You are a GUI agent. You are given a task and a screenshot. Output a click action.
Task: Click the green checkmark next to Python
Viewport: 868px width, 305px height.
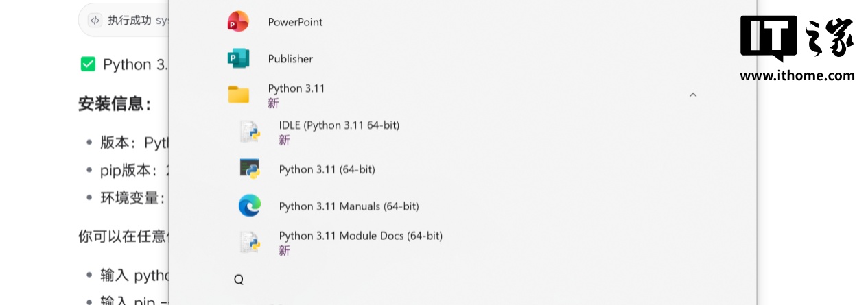[x=88, y=64]
